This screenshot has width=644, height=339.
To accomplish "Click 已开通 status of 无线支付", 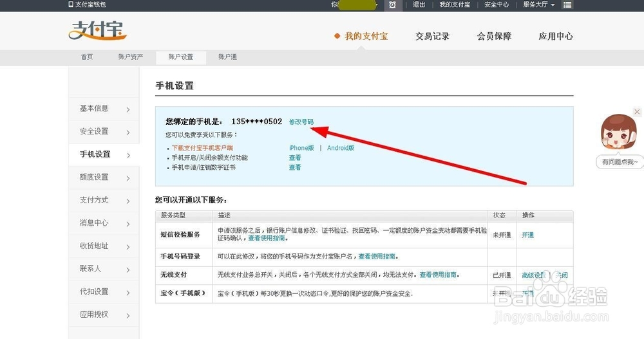I will [502, 275].
